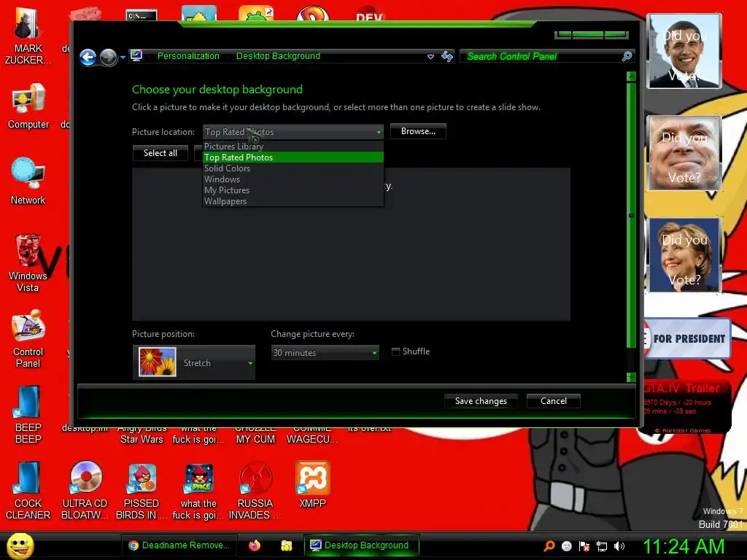This screenshot has width=747, height=560.
Task: Click the round smiley tray icon
Action: [x=566, y=546]
